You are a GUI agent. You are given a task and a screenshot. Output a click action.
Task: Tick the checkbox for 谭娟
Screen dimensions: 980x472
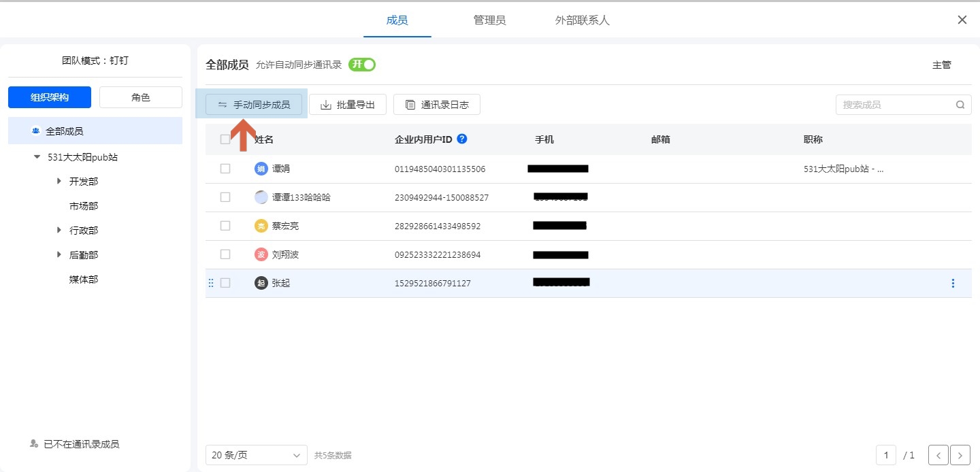[225, 169]
